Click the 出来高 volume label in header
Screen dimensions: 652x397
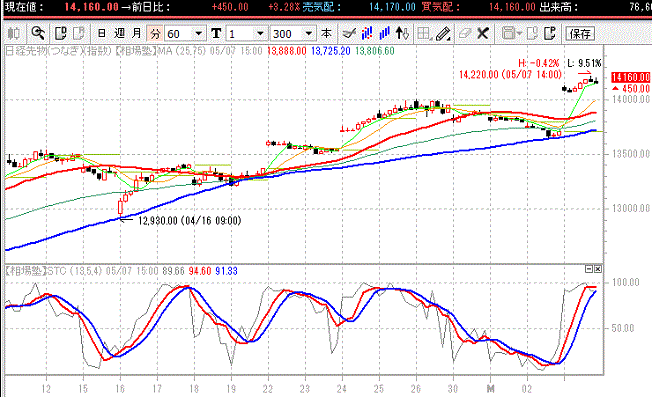coord(559,7)
